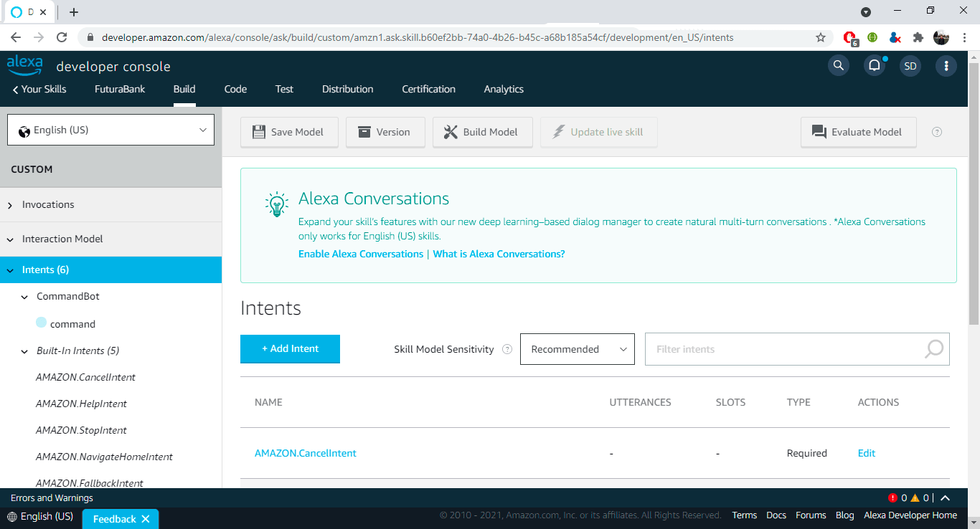Click the red errors indicator icon
Screen dimensions: 980x529
click(x=892, y=497)
